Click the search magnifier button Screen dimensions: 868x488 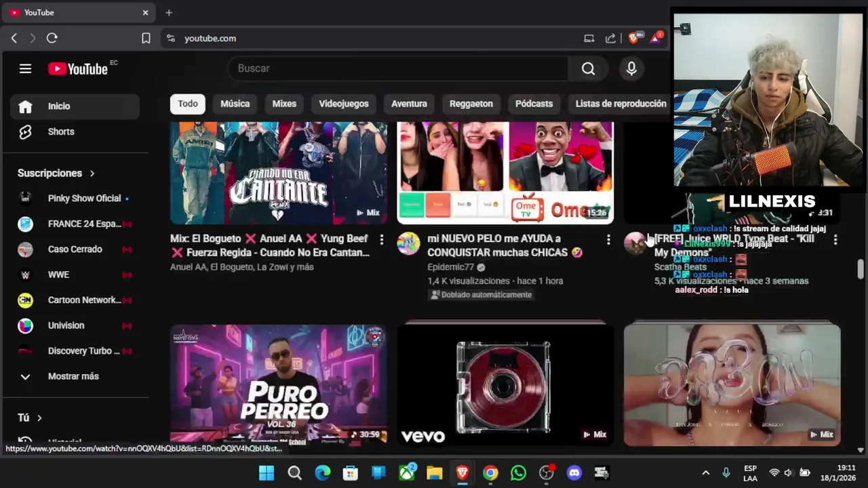[x=588, y=68]
